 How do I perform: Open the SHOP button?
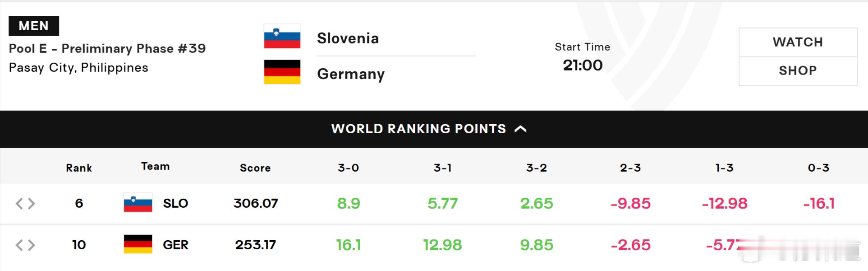click(x=798, y=71)
